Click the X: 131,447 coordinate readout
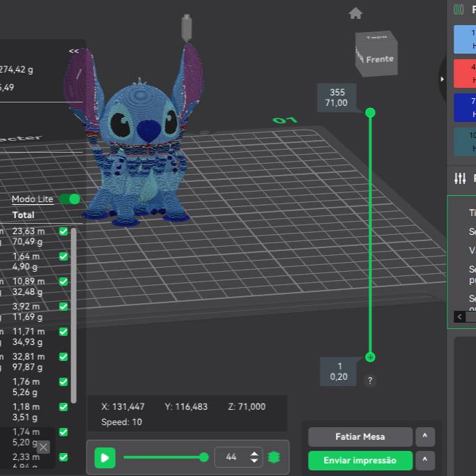 [123, 407]
